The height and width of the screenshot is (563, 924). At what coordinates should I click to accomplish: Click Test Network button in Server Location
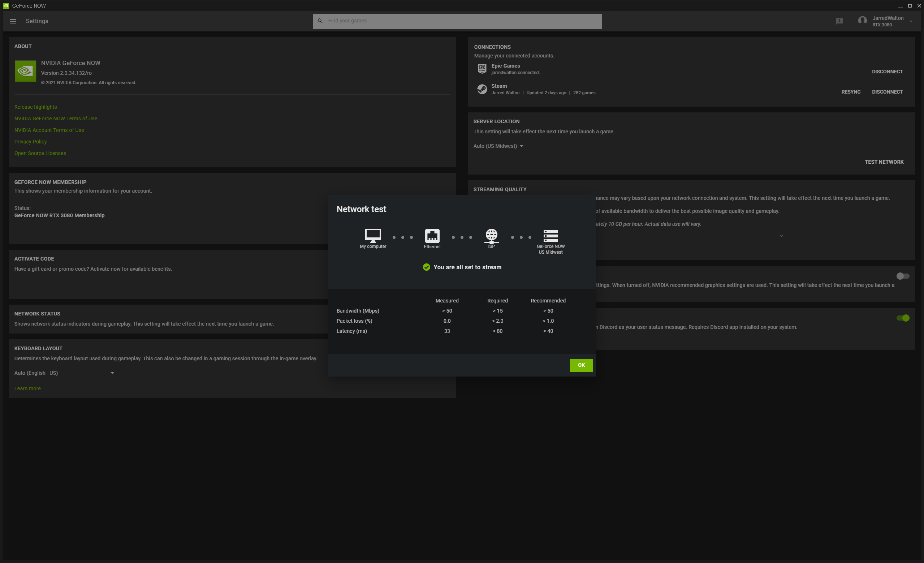(884, 162)
